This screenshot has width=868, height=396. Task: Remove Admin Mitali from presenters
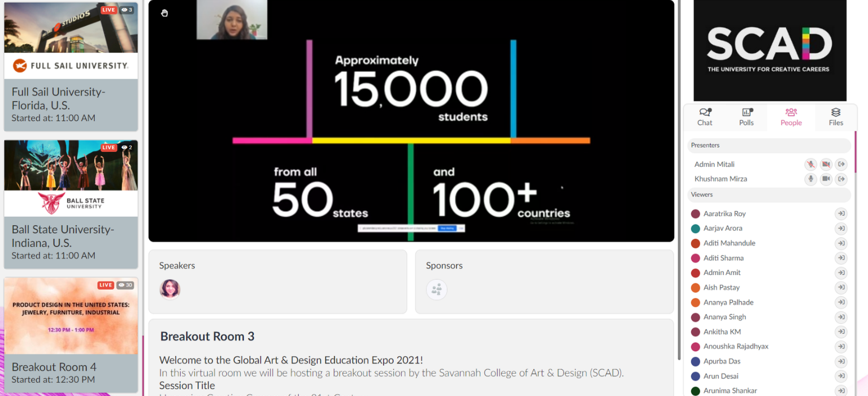tap(841, 164)
